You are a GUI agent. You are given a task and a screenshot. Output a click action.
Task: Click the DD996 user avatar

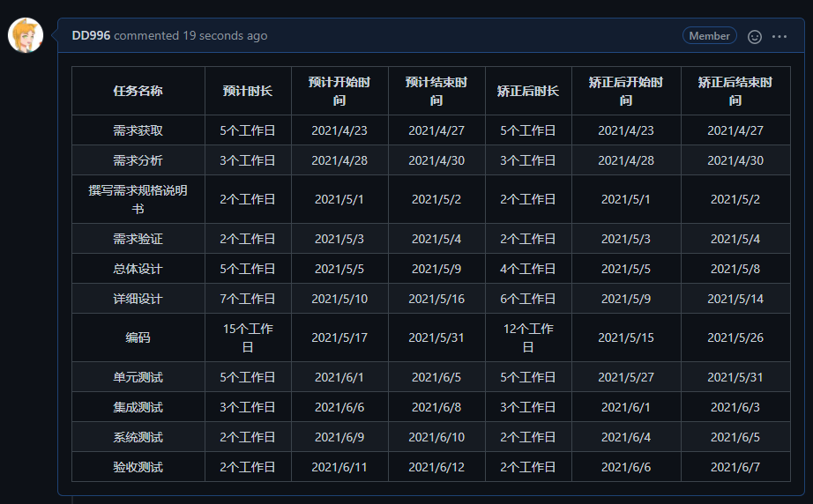pos(26,35)
